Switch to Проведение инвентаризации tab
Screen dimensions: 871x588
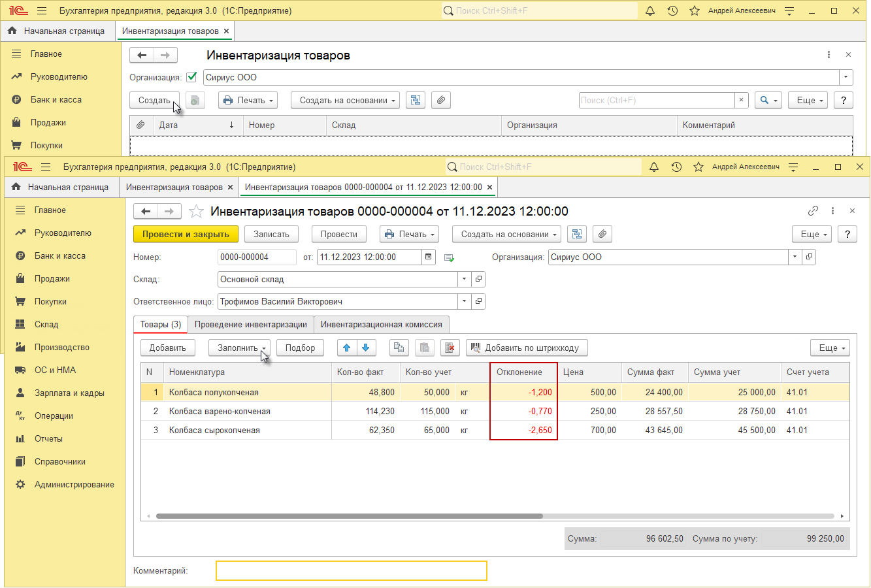251,325
